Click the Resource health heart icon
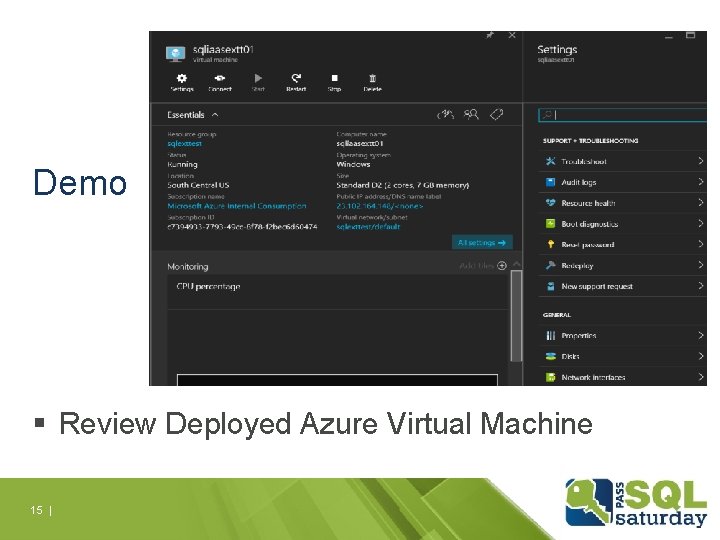Viewport: 720px width, 540px height. [550, 203]
